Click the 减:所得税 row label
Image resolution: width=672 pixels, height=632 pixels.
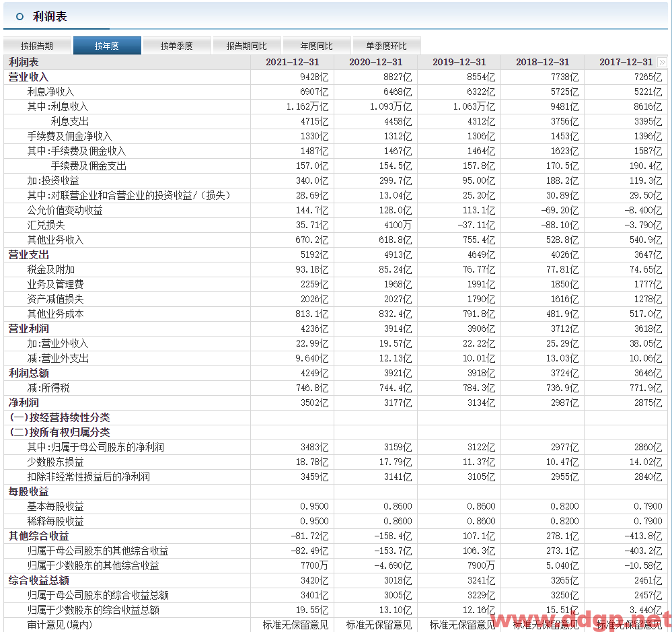(x=48, y=388)
